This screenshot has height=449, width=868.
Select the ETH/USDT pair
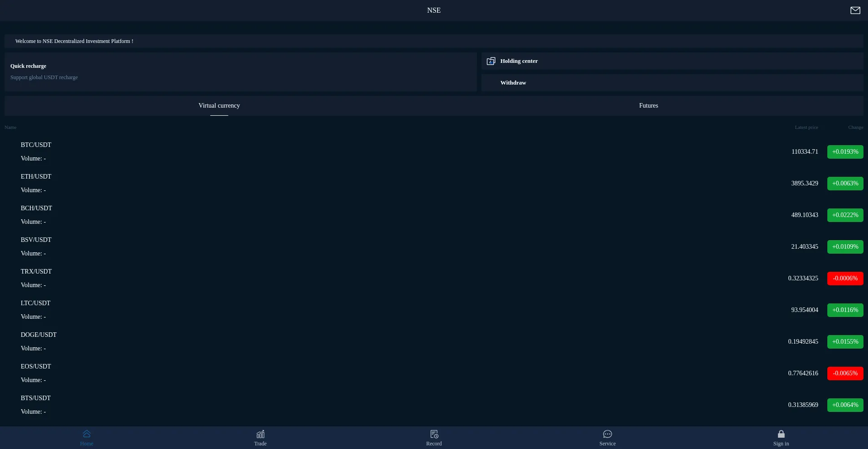point(36,177)
